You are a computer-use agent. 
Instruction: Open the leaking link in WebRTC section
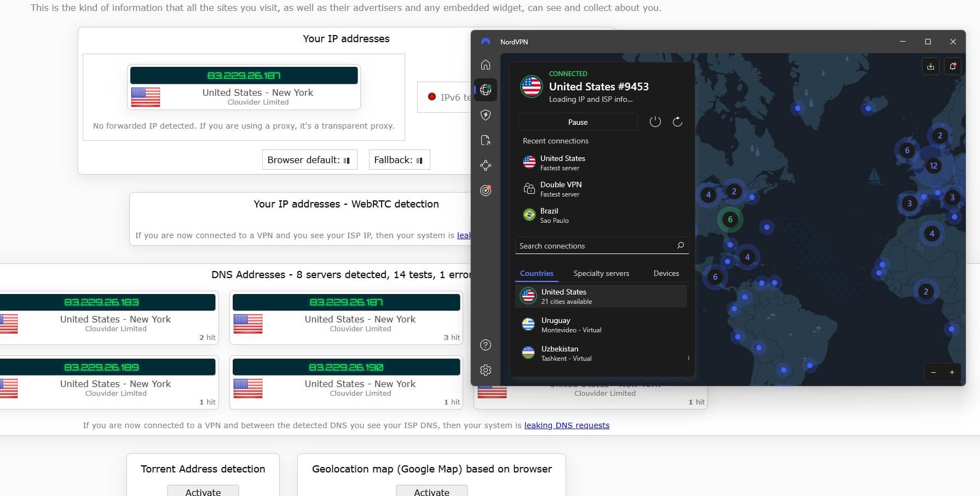(464, 235)
